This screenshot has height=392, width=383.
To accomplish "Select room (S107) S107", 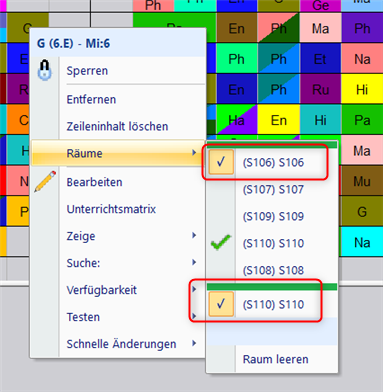I will point(272,190).
